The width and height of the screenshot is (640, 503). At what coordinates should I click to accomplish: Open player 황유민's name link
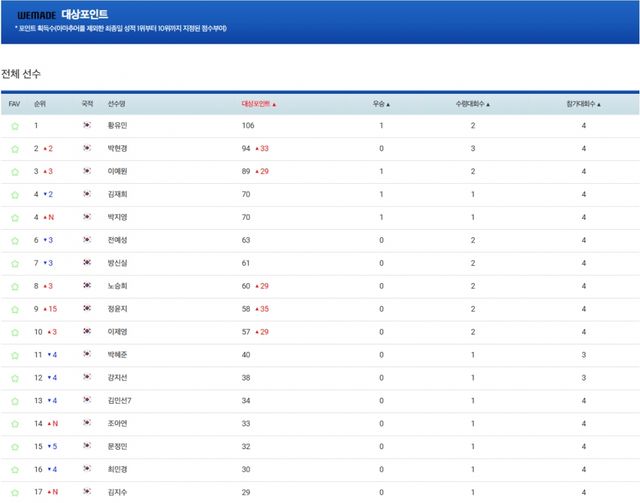118,126
